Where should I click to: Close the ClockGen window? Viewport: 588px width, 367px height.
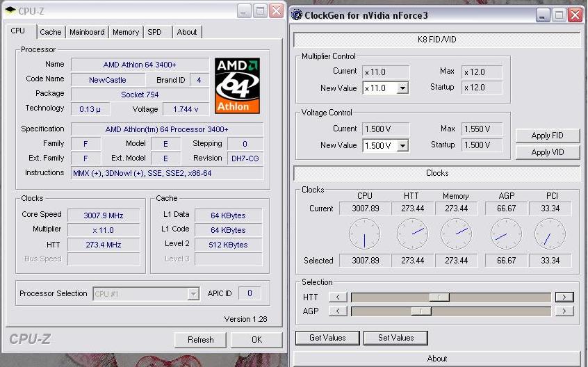coord(575,15)
